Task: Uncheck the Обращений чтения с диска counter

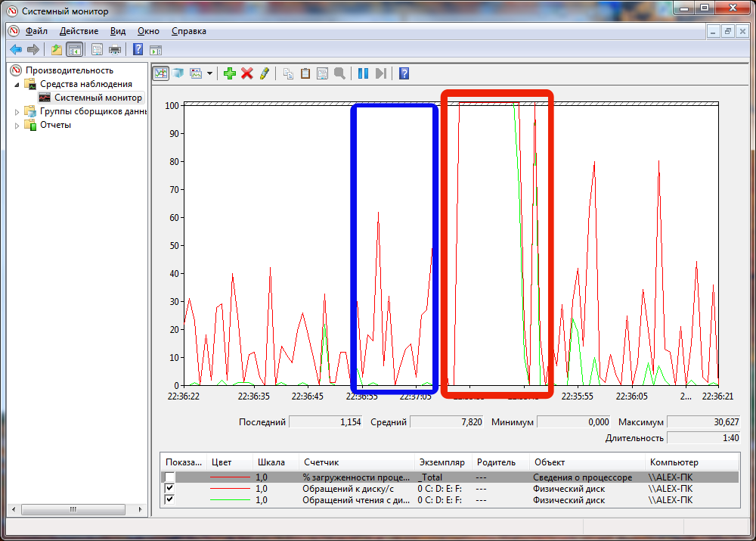Action: pyautogui.click(x=170, y=500)
